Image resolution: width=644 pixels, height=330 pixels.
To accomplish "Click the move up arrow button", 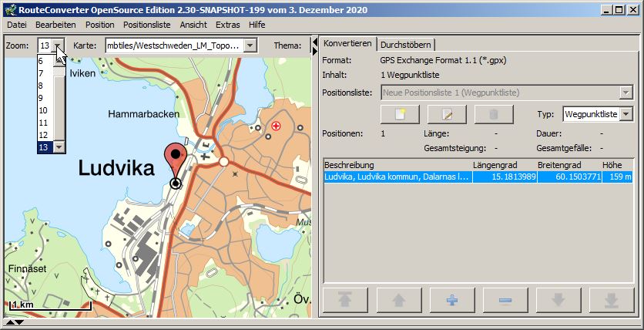I will pos(399,300).
